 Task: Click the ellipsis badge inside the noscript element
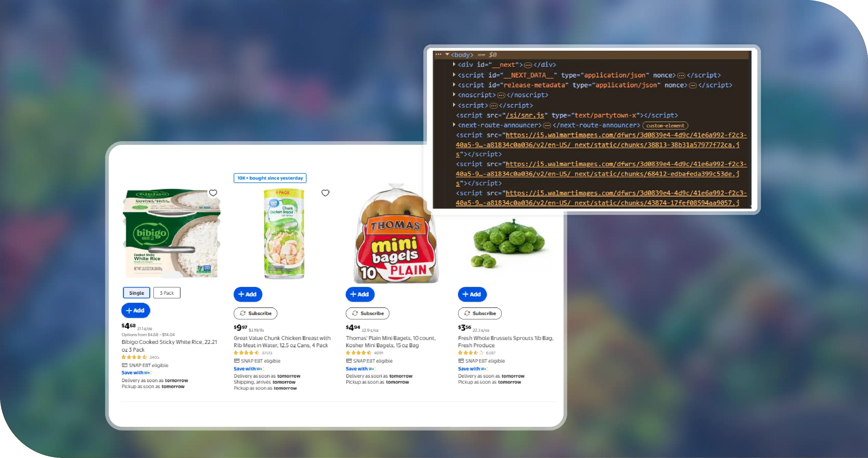(501, 95)
